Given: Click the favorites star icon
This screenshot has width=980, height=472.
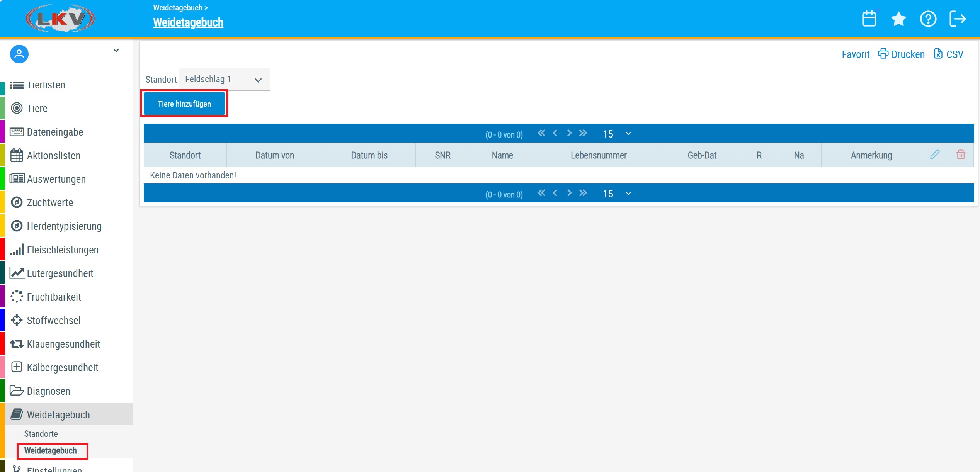Looking at the screenshot, I should [898, 19].
